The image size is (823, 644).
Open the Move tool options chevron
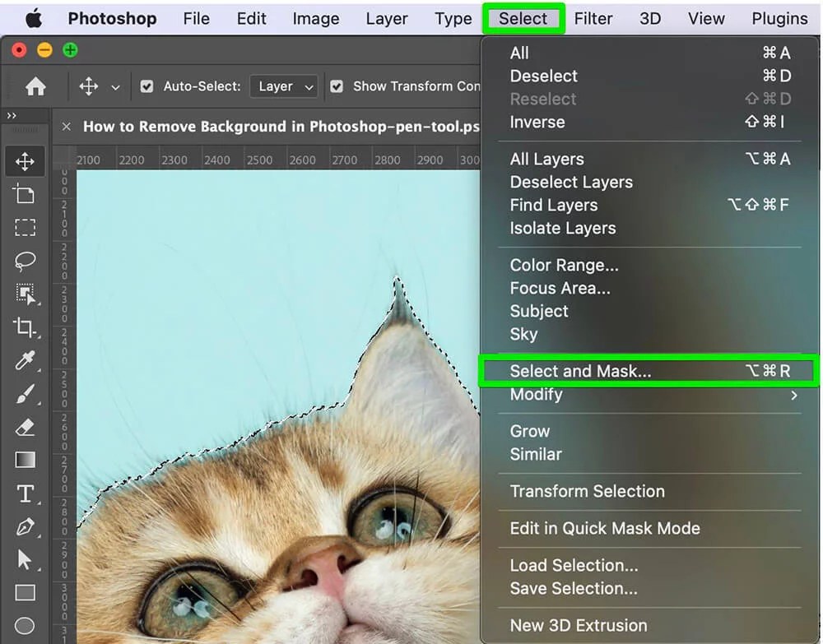[116, 86]
